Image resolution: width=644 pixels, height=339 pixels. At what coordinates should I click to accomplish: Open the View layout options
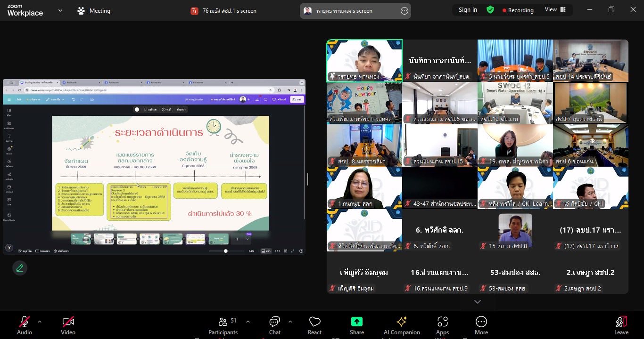[555, 10]
